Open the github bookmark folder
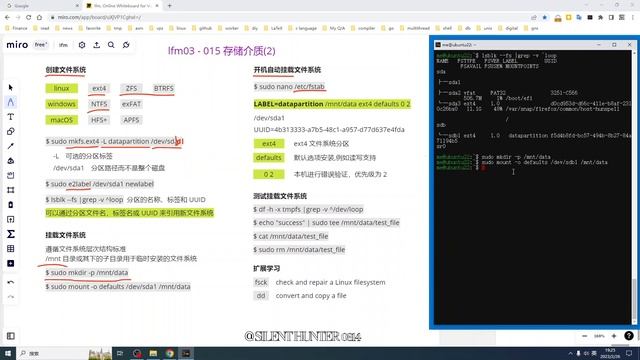The width and height of the screenshot is (640, 360). pyautogui.click(x=202, y=28)
